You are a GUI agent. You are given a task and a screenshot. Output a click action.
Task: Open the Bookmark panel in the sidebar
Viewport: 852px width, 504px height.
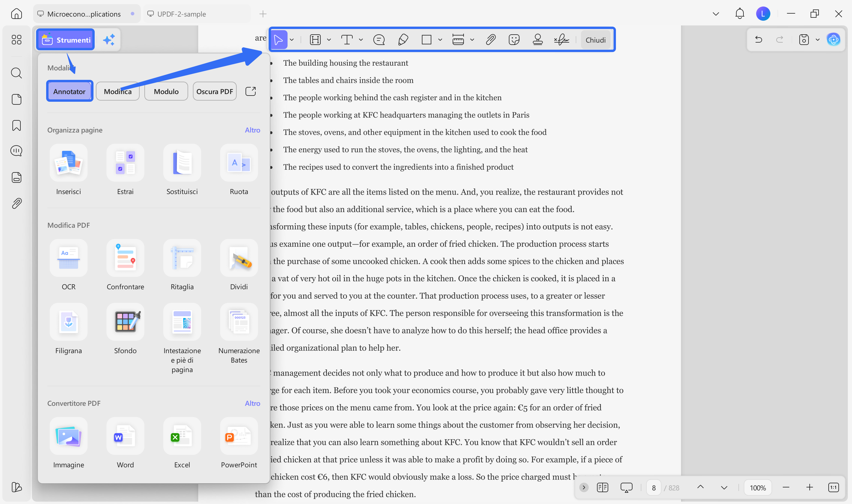coord(16,125)
